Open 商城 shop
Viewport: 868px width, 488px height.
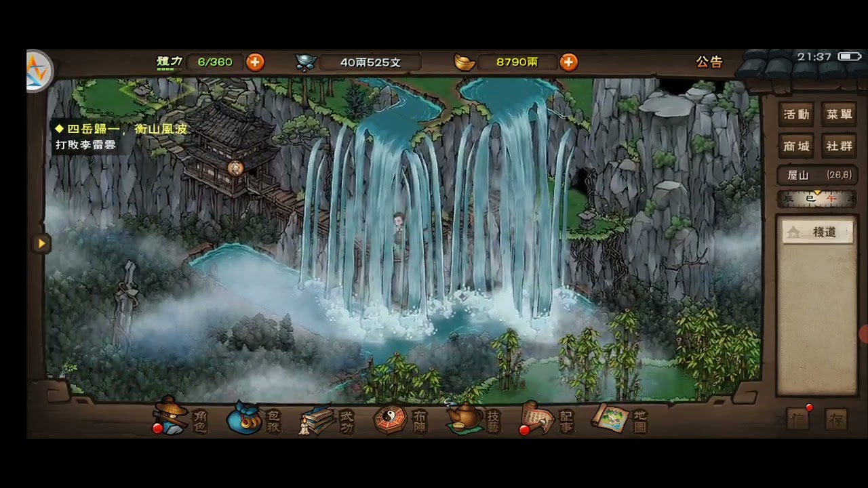(796, 146)
